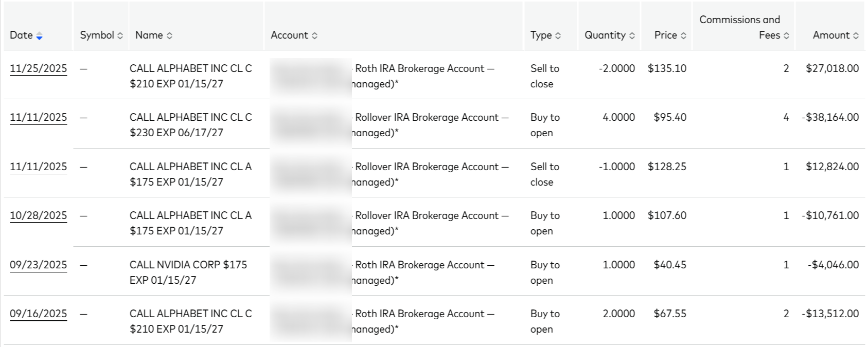The image size is (868, 347).
Task: Click the $27,018.00 amount cell
Action: [x=832, y=68]
